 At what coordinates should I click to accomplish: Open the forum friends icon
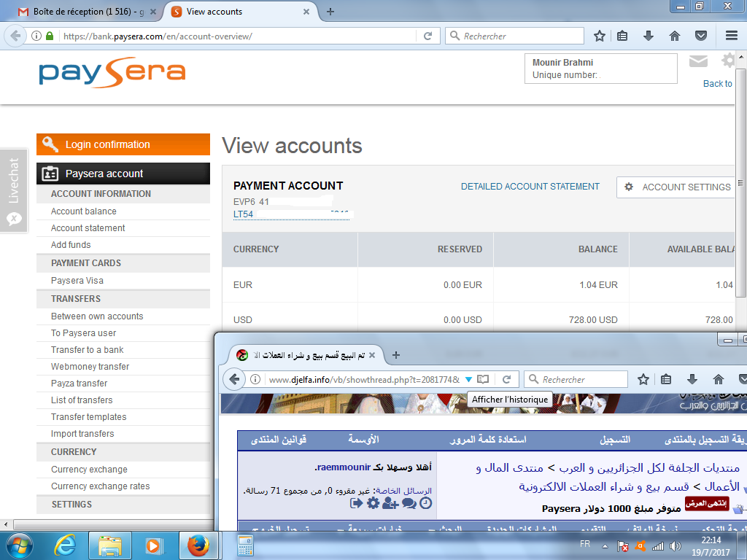point(390,503)
